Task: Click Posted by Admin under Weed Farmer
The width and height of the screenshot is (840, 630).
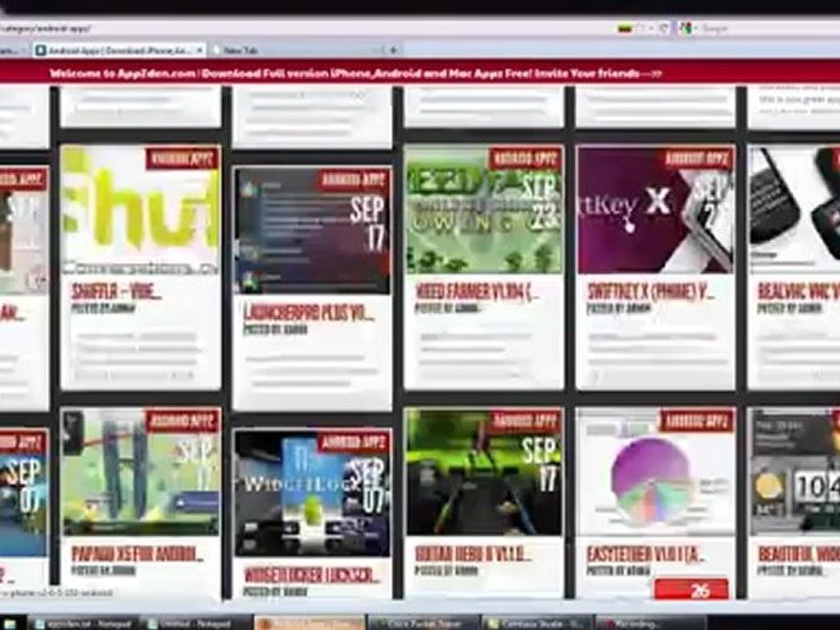Action: click(x=447, y=309)
